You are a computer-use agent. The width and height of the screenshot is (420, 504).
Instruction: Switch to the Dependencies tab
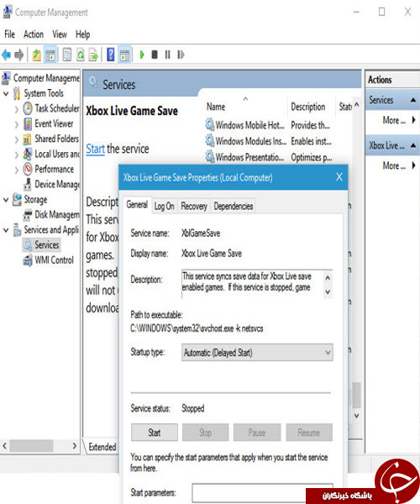click(234, 206)
